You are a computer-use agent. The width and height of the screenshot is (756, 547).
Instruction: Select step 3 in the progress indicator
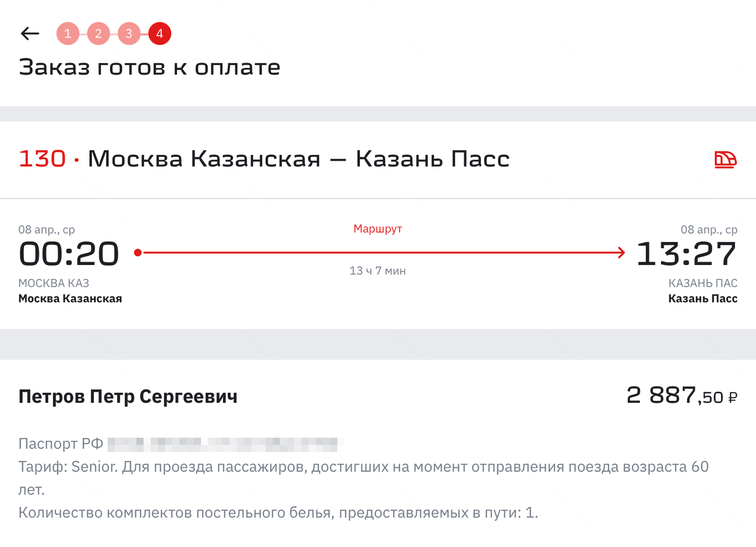[129, 33]
